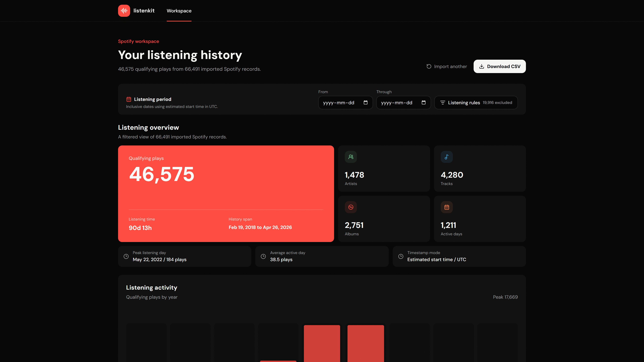Switch to the Workspace tab
The width and height of the screenshot is (644, 362).
[179, 11]
